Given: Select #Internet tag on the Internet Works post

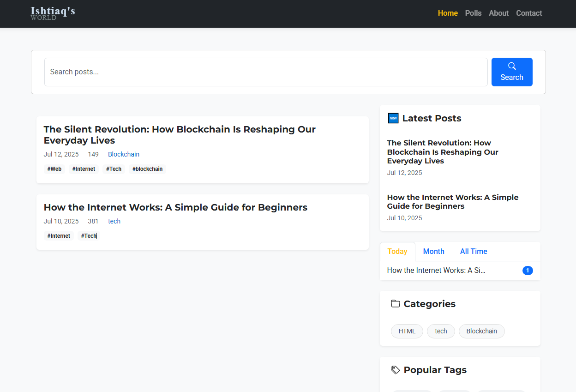Looking at the screenshot, I should (x=59, y=236).
